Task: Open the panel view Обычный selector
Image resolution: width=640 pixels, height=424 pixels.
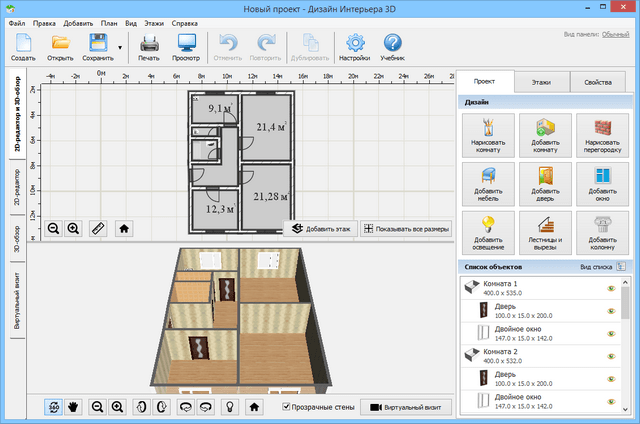Action: (x=615, y=34)
